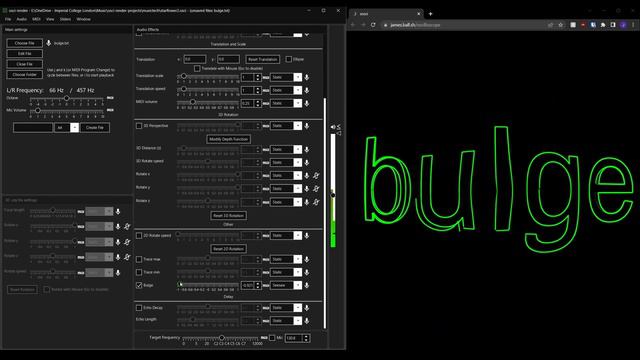
Task: Bookmark the page with the browser star icon
Action: pos(560,25)
